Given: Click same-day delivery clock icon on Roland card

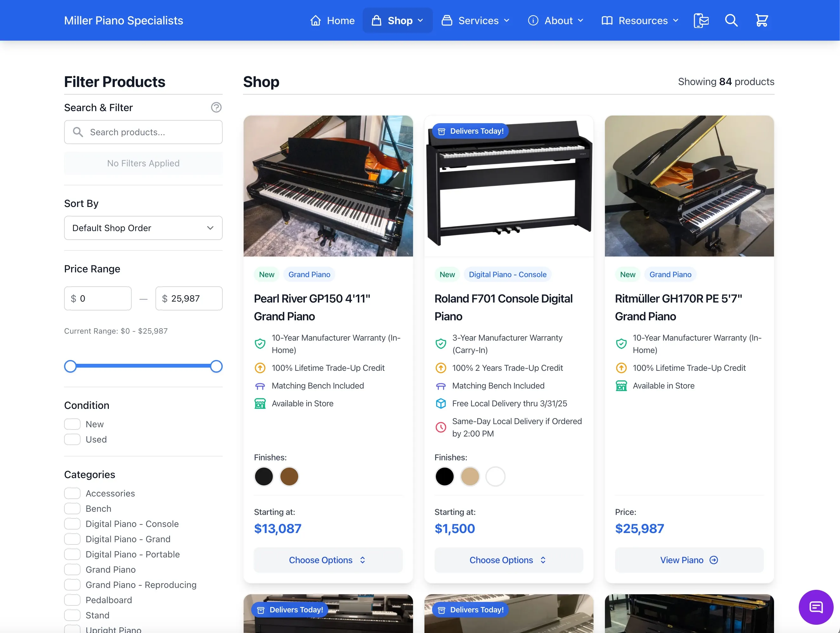Looking at the screenshot, I should pos(441,427).
